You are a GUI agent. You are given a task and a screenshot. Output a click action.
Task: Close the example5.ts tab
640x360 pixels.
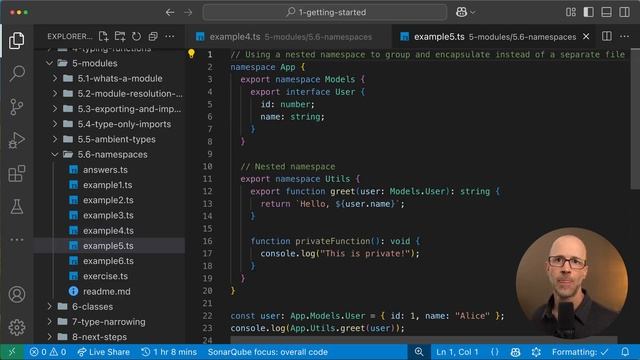click(x=586, y=36)
